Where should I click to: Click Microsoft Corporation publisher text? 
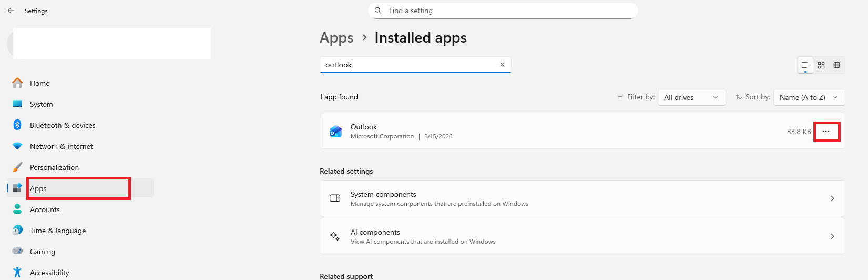(382, 136)
